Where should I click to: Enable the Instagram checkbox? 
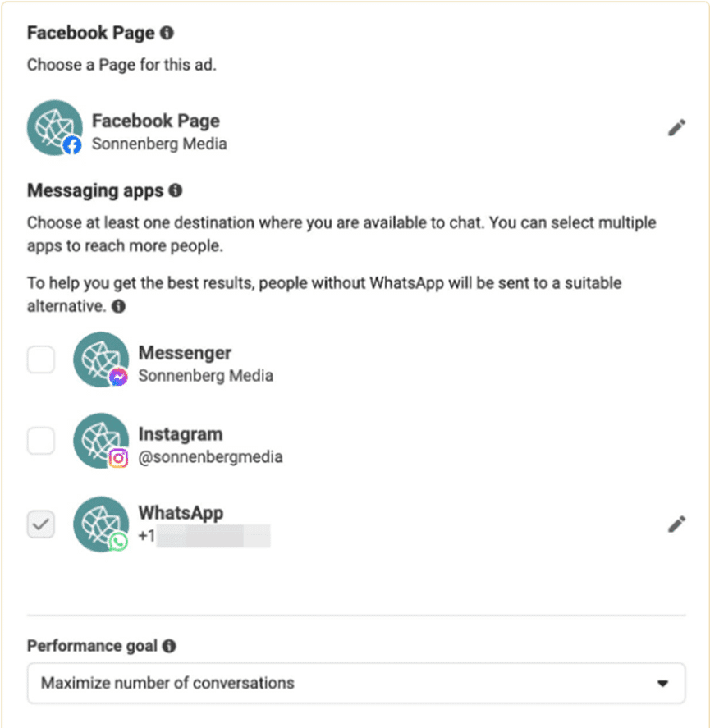41,442
